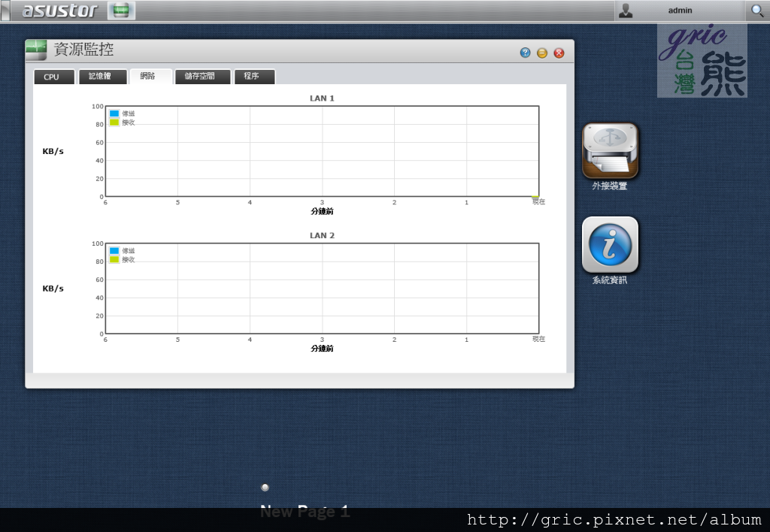Click the LAN 1 blue 傳送 legend swatch
This screenshot has height=532, width=770.
point(114,113)
